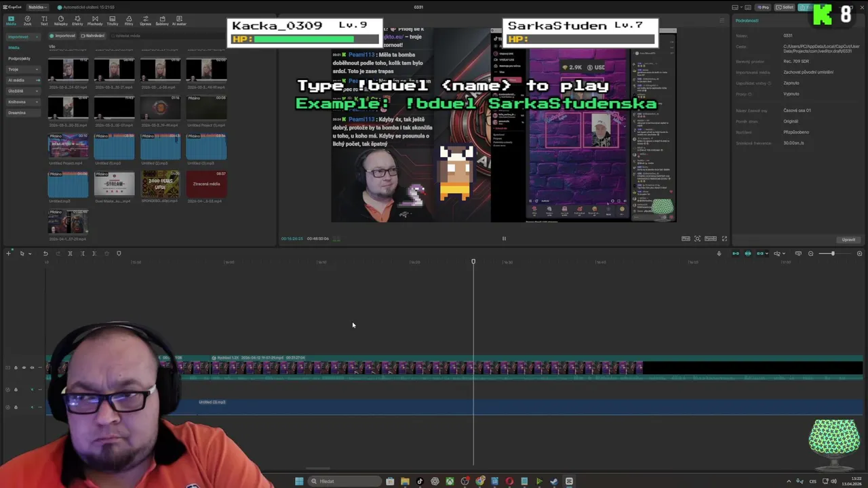Select Média item in the sidebar
The image size is (868, 488).
[14, 47]
